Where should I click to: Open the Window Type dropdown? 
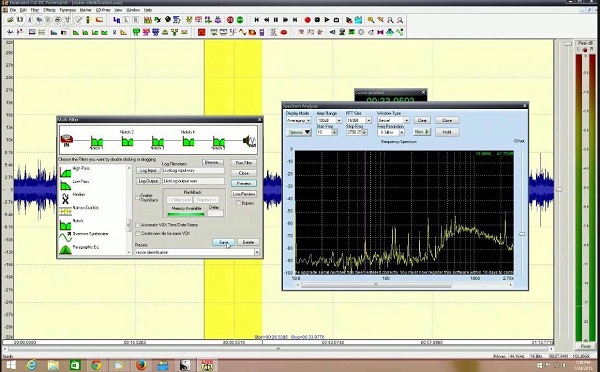406,120
